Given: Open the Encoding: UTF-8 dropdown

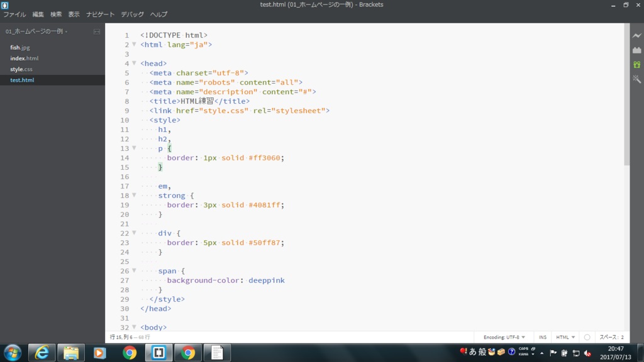Looking at the screenshot, I should point(504,337).
